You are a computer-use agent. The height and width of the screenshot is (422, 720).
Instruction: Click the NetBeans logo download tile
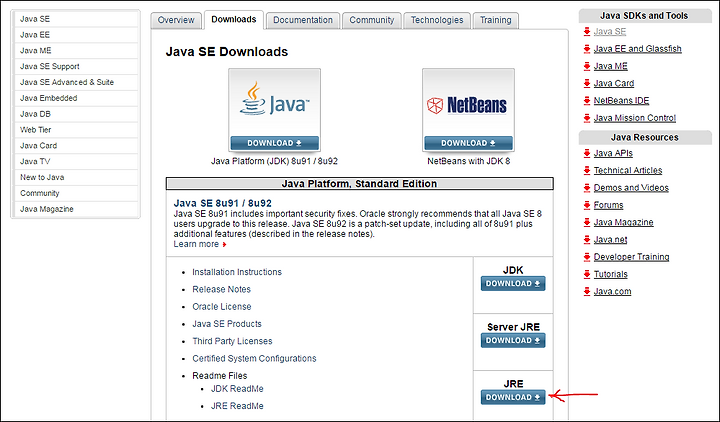pos(468,110)
